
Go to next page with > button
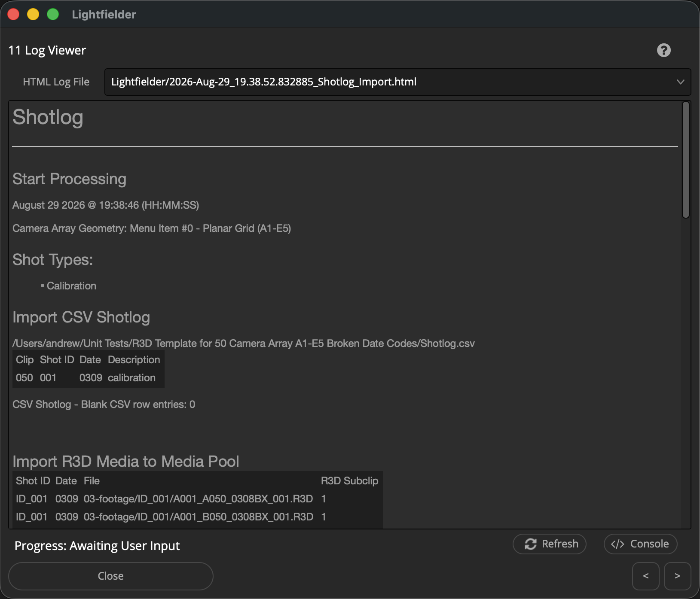coord(678,576)
